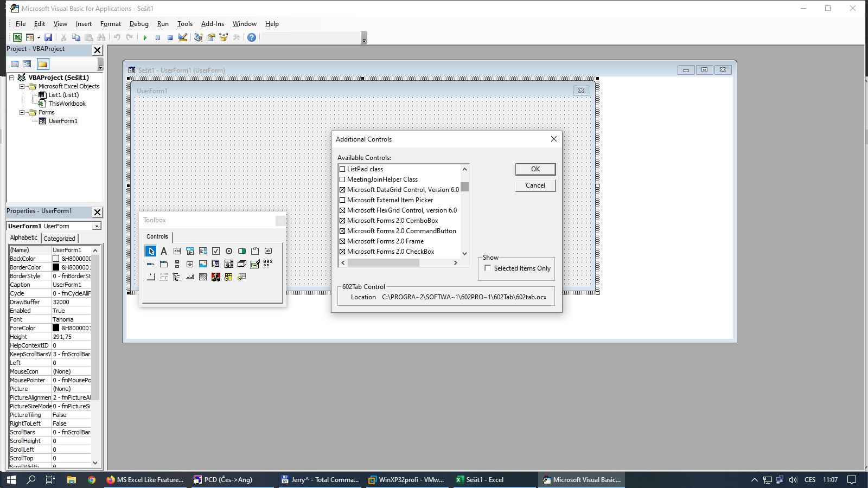Select the ToggleButton control in Toolbox
The image size is (868, 488).
242,251
